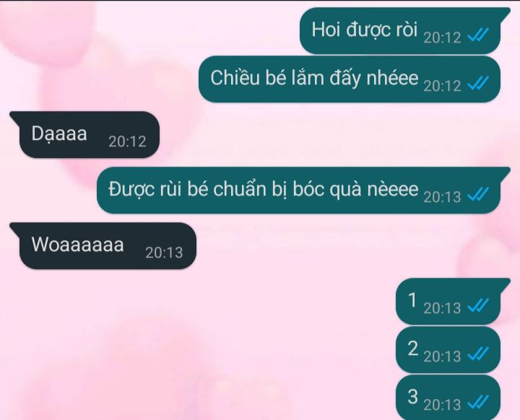Tap the blue ticks on the 'Được rùi bé chuẩn bị' message

[478, 195]
